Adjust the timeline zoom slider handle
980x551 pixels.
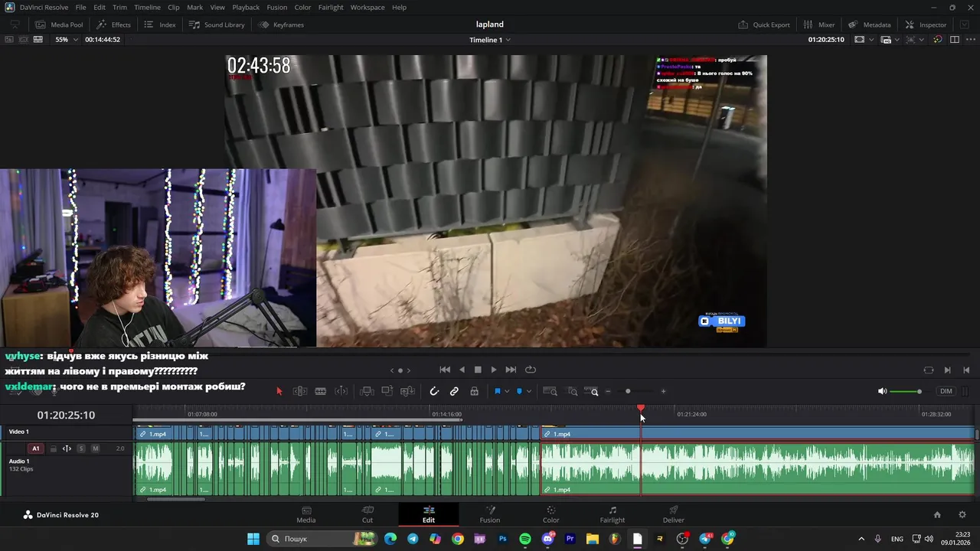click(x=628, y=391)
